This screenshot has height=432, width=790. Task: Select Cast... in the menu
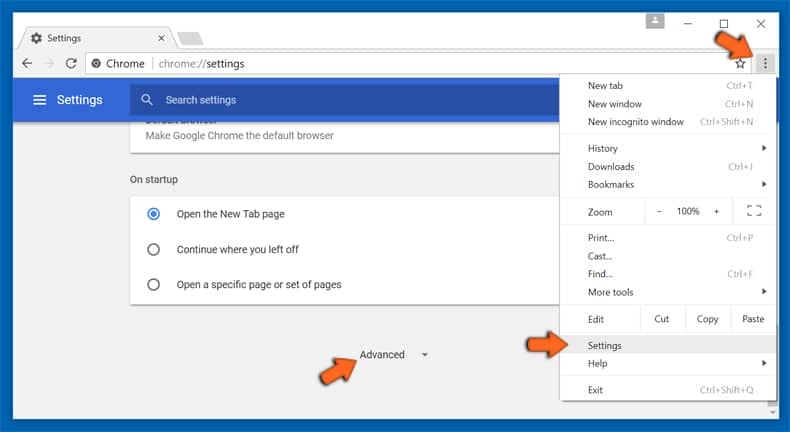pos(668,256)
